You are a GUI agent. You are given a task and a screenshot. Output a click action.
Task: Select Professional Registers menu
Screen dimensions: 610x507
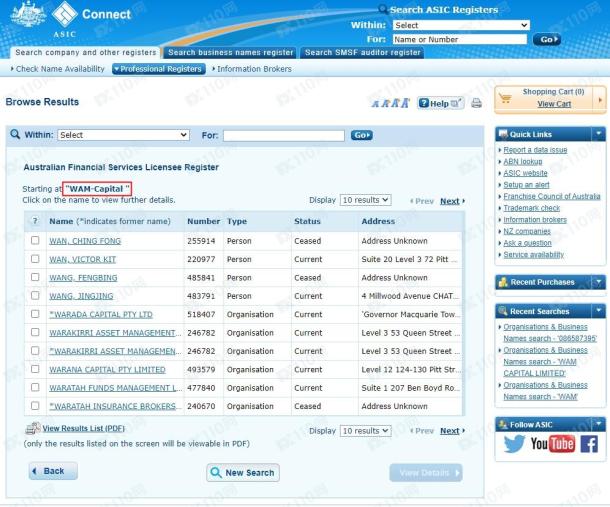click(159, 69)
